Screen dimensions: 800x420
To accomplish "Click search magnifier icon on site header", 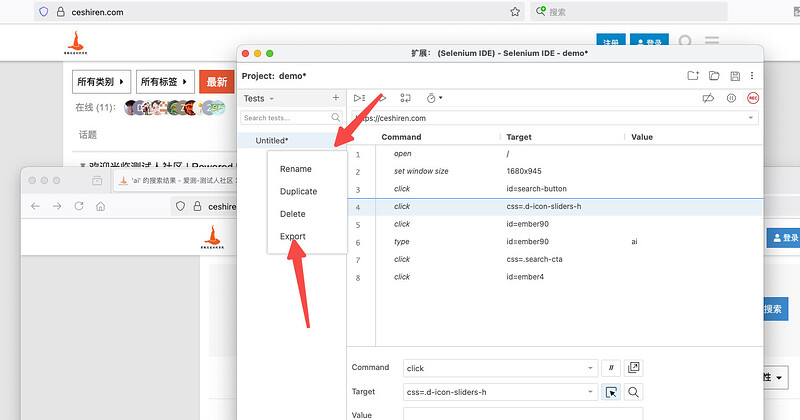I will pos(685,41).
